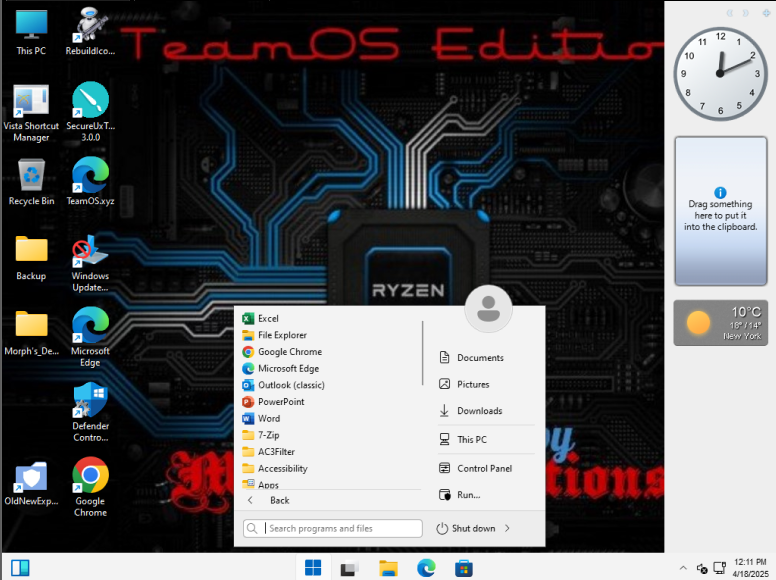The image size is (776, 580).
Task: Click the Shut down button
Action: (466, 529)
